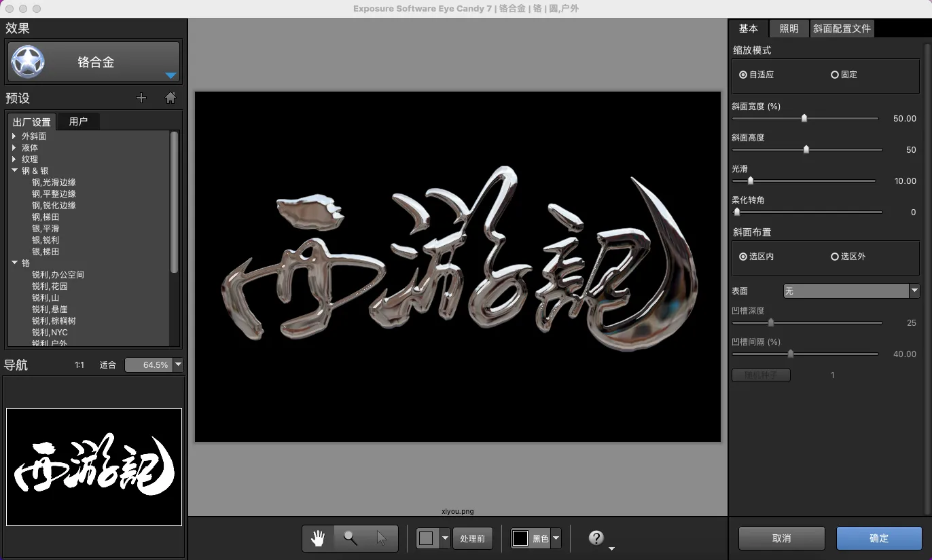Add a new preset with plus icon

point(141,98)
